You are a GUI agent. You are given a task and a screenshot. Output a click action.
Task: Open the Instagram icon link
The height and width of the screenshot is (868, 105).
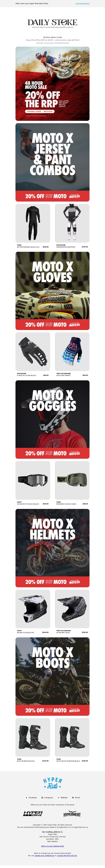tap(42, 798)
